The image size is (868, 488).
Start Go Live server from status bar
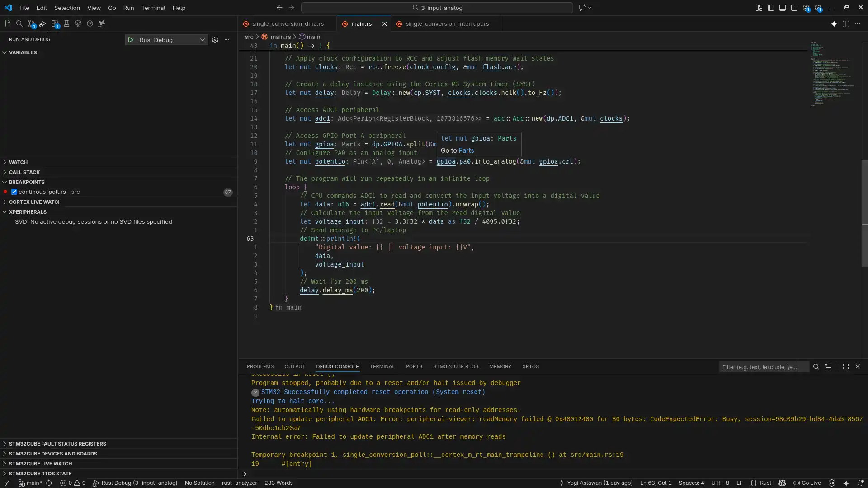click(x=810, y=483)
